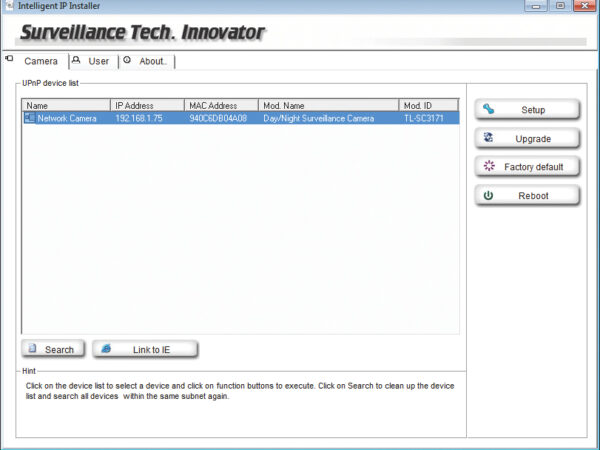Click the Upgrade button's icon
Screen dimensions: 600x450
point(489,138)
